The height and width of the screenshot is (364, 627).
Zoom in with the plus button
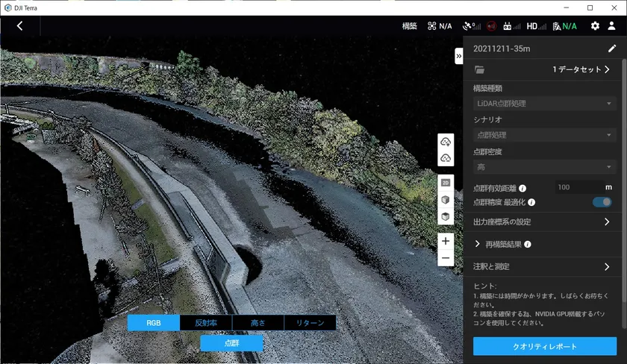click(446, 241)
